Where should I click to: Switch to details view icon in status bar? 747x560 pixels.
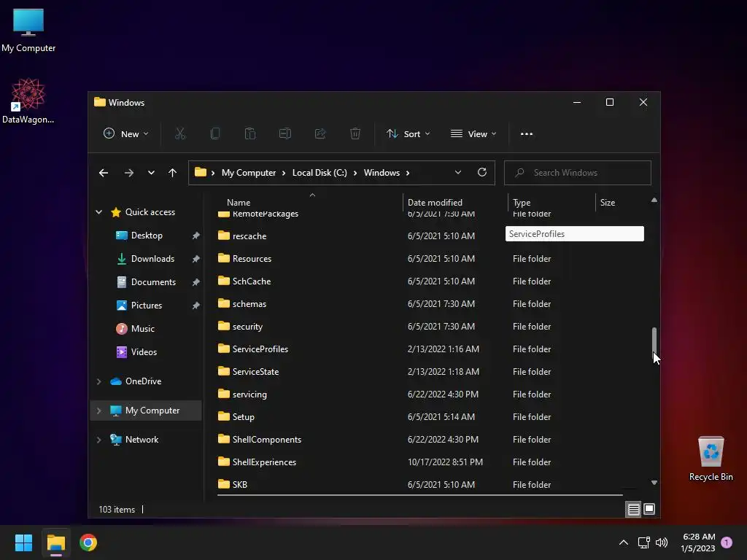coord(633,509)
